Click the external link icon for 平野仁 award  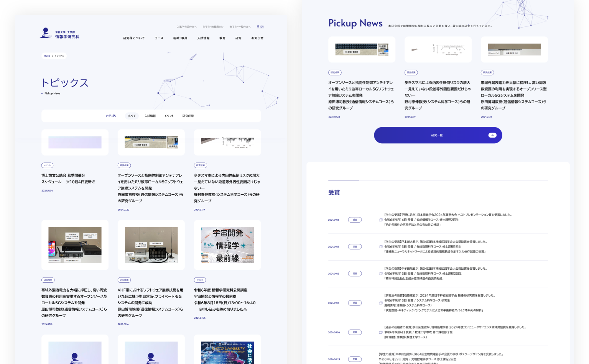(x=380, y=220)
